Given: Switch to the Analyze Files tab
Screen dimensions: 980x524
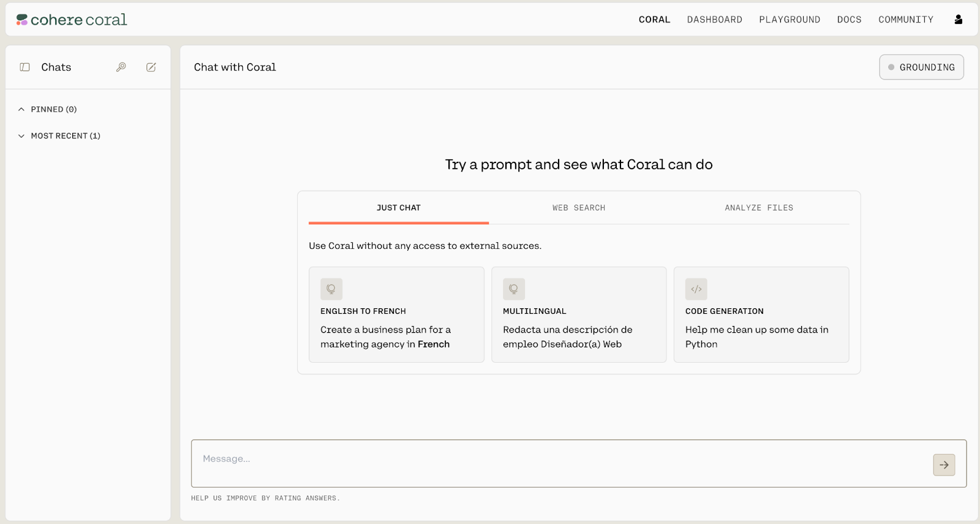Looking at the screenshot, I should 758,208.
